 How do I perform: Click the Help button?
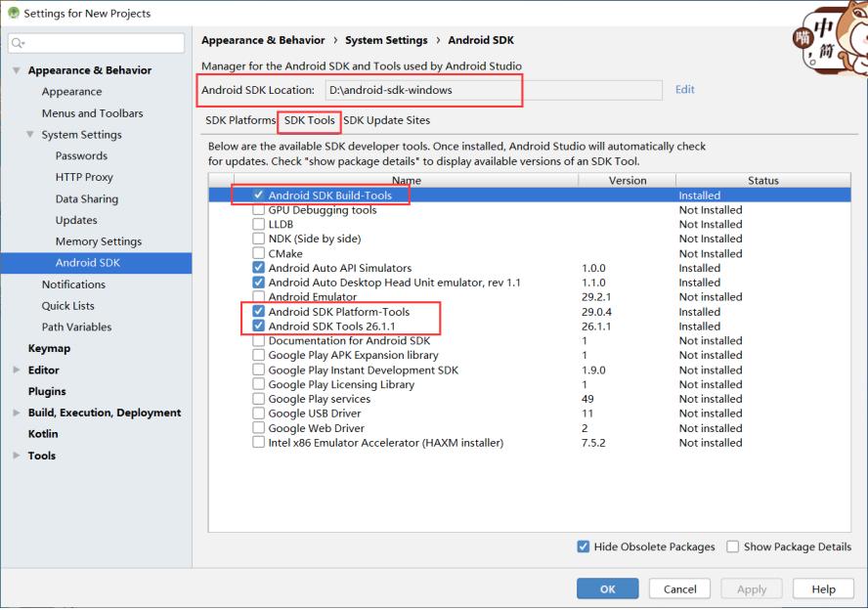[823, 588]
